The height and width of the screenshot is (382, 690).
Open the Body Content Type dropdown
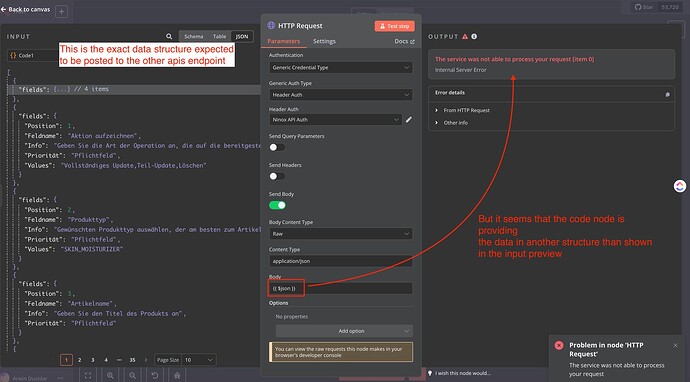click(341, 234)
